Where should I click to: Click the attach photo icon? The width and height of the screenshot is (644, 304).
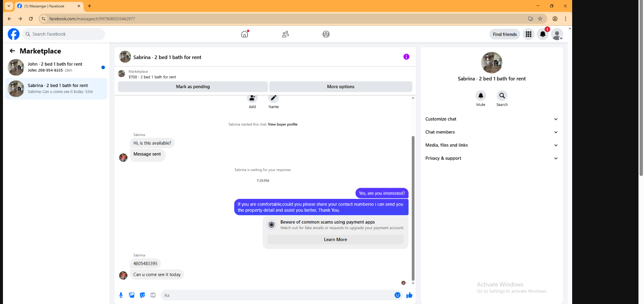click(132, 295)
